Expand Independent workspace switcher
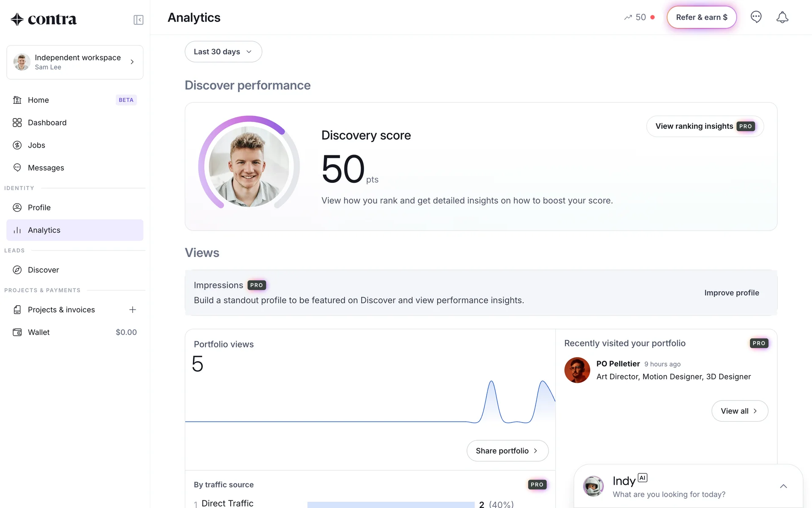Screen dimensions: 812x508 tap(75, 62)
